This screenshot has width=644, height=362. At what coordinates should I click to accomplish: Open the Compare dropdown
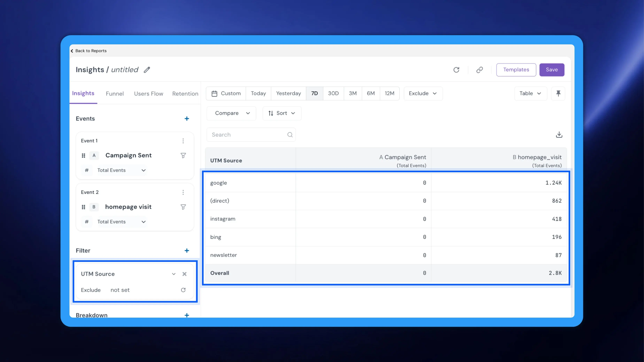[x=231, y=113]
